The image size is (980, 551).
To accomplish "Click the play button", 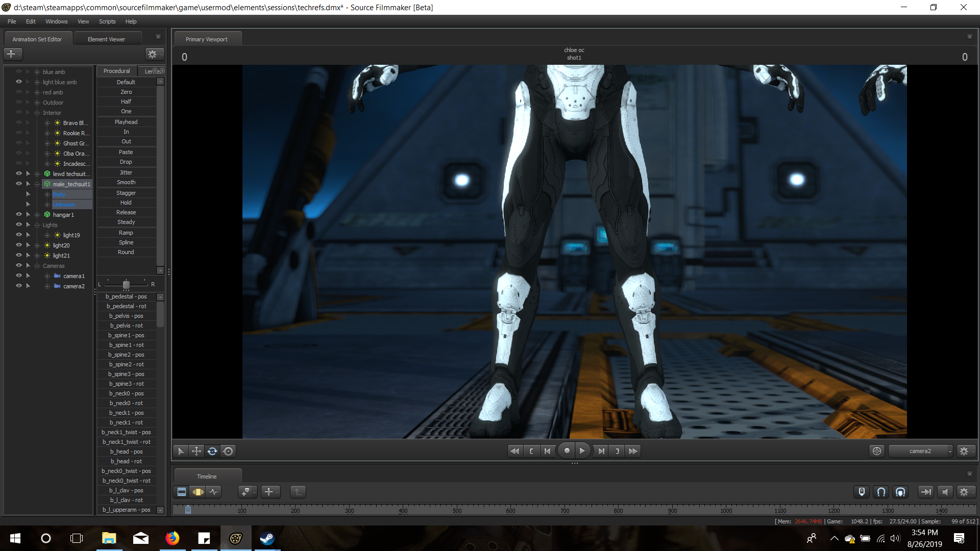I will point(582,451).
